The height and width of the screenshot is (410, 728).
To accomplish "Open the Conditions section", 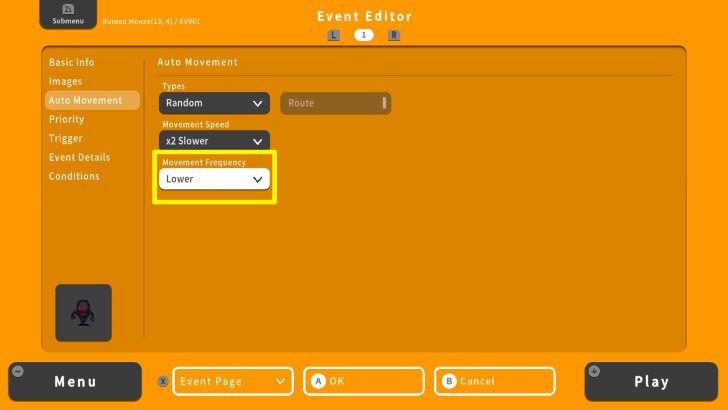I will pos(74,176).
